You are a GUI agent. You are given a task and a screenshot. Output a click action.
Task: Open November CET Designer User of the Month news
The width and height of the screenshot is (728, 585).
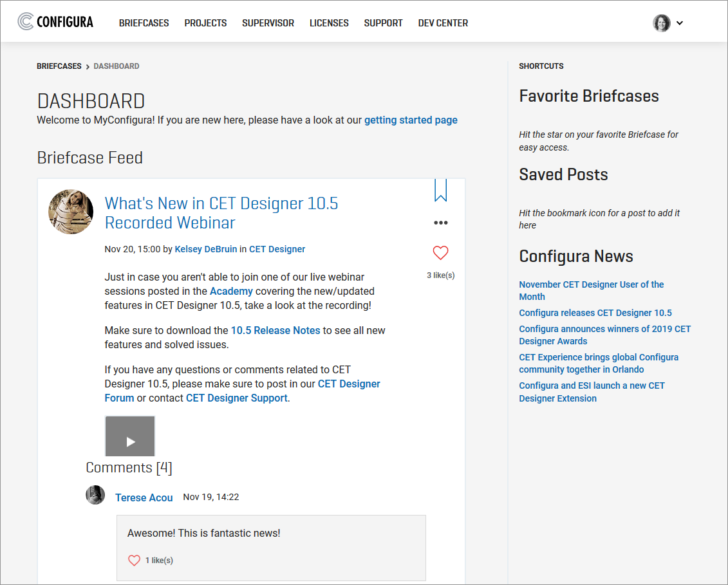point(591,291)
